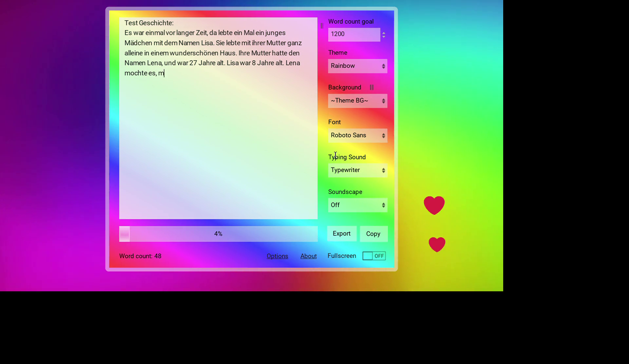The width and height of the screenshot is (629, 364).
Task: Open the Background dropdown showing ~Theme BG~
Action: click(x=358, y=101)
